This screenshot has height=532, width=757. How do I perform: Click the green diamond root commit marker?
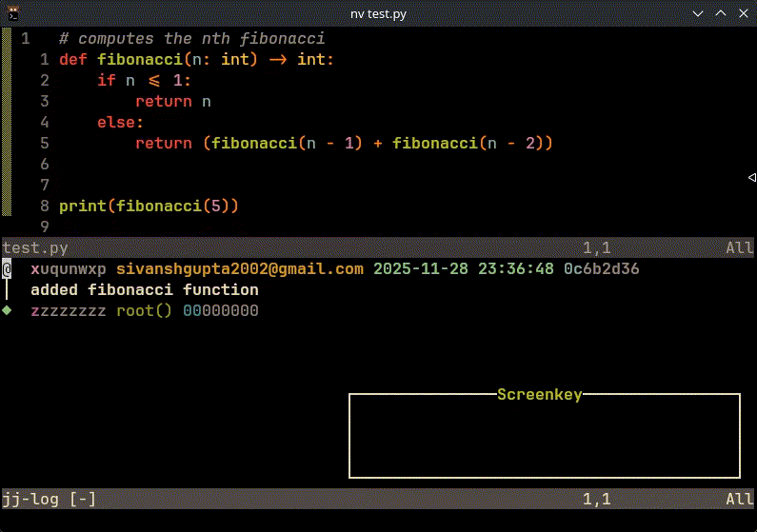coord(7,310)
